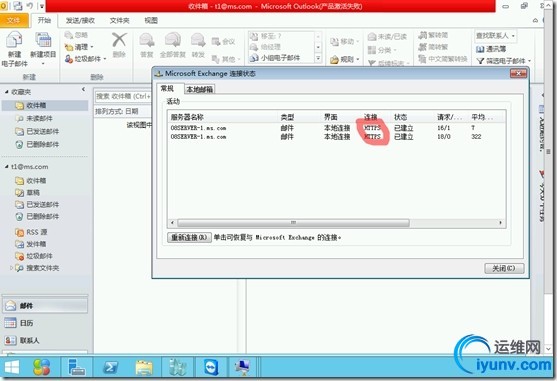Click the 全部答复 icon

coord(173,40)
